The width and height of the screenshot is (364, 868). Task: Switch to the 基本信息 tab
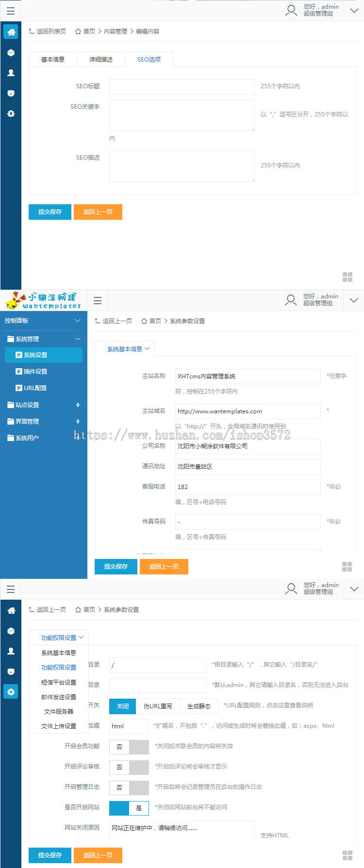point(52,59)
